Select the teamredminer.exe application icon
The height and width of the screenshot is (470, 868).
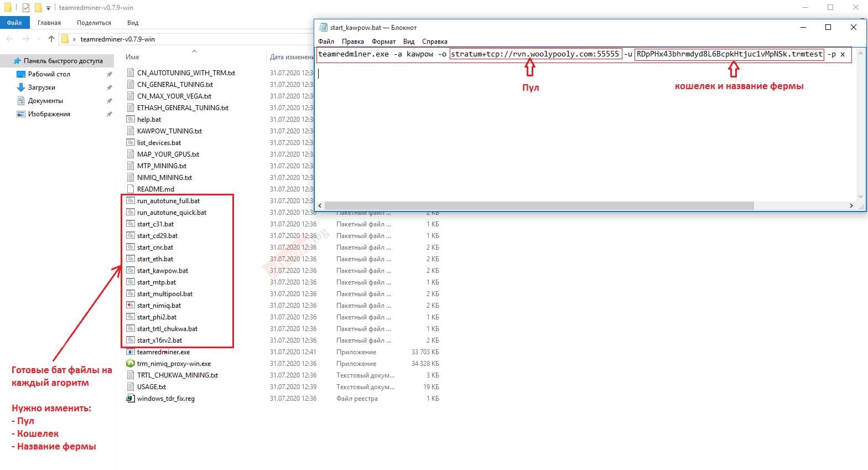[131, 352]
